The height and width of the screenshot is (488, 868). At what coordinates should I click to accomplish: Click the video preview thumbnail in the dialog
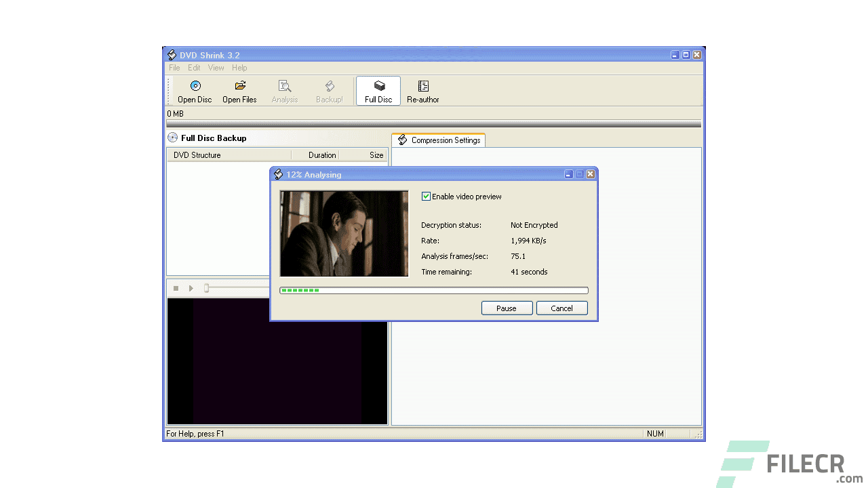coord(344,233)
